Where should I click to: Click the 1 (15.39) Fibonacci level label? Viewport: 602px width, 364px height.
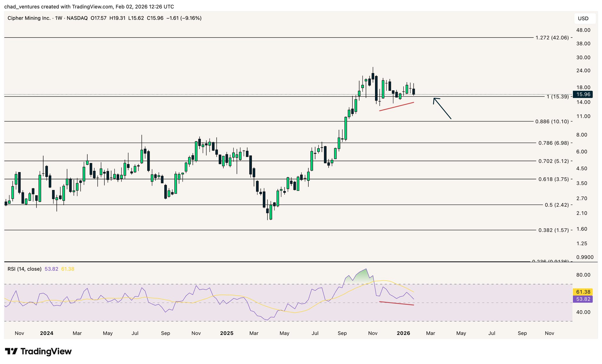point(557,97)
